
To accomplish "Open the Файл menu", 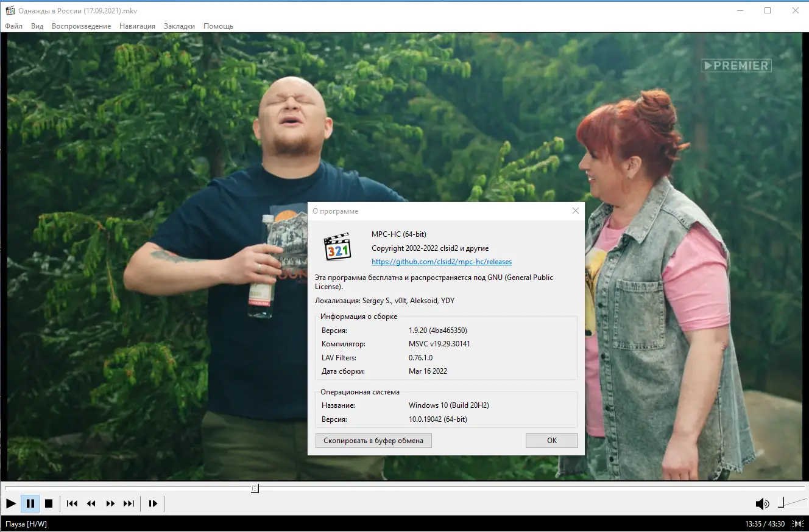I will point(13,26).
